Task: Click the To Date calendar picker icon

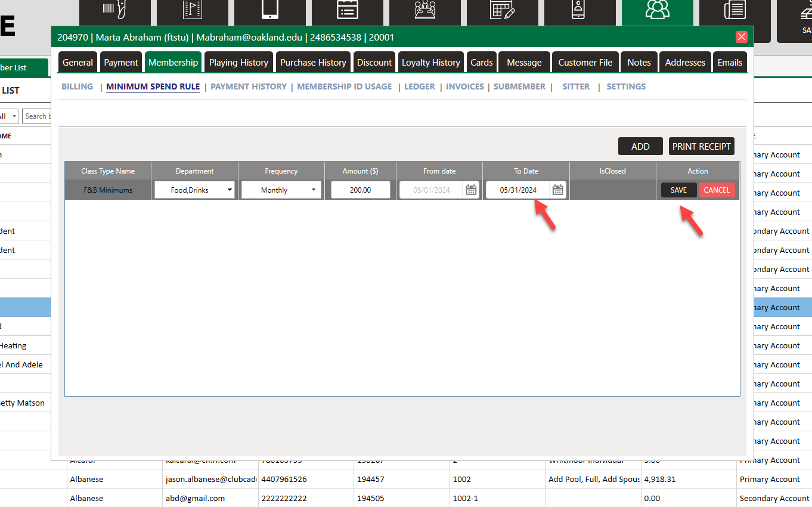Action: (x=557, y=190)
